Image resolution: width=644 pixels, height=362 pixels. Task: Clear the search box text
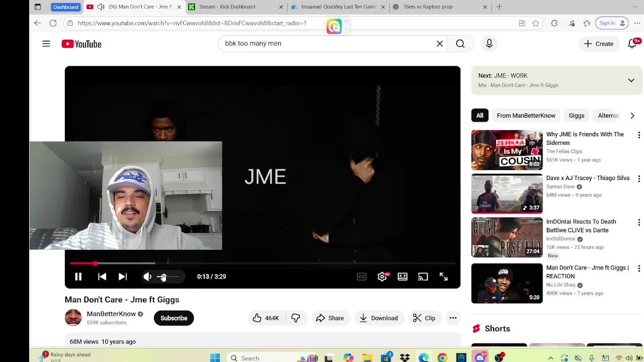[440, 44]
